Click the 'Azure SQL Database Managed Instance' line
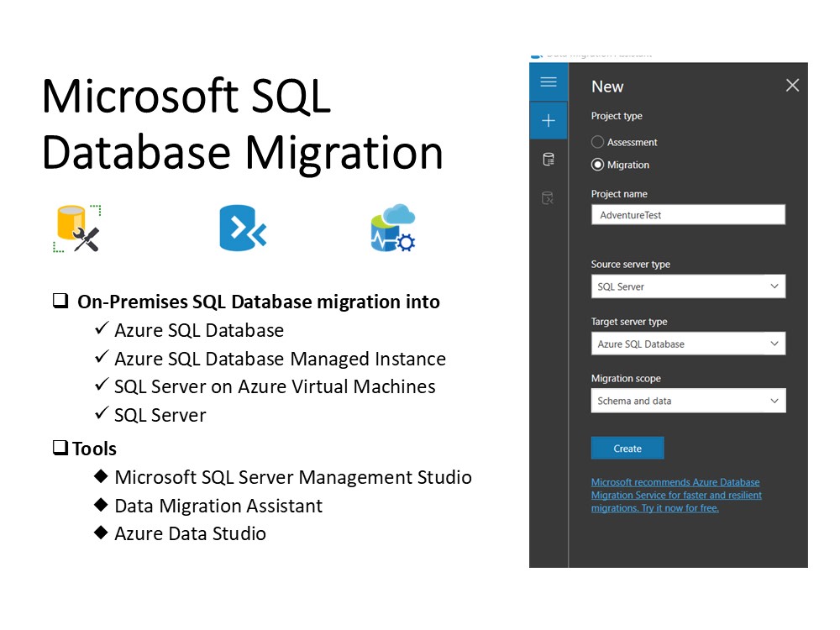 pos(281,359)
